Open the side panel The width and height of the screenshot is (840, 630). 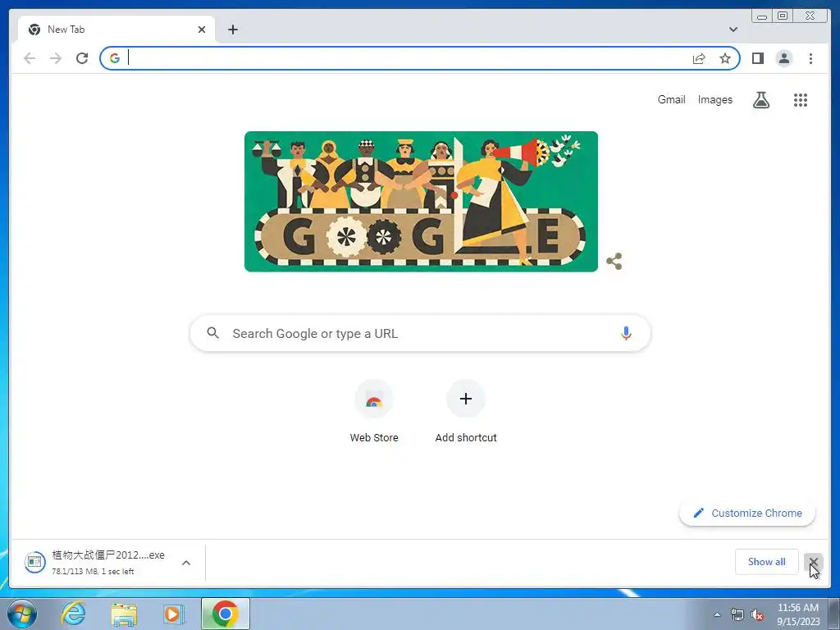click(x=757, y=58)
